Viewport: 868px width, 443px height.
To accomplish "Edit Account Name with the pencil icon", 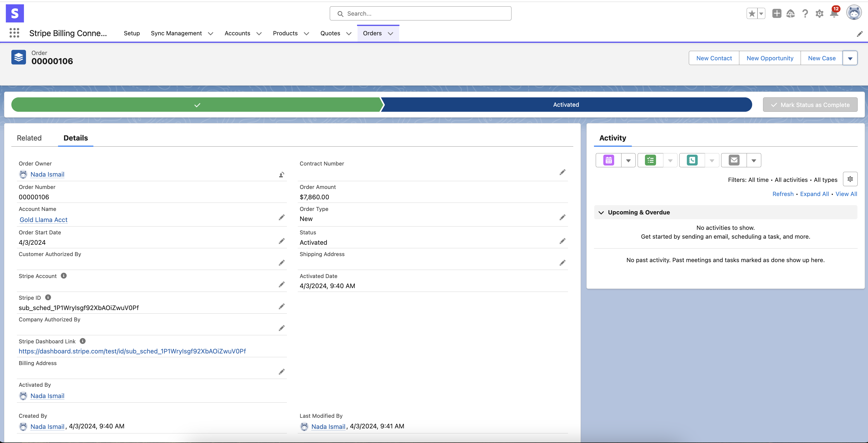I will pyautogui.click(x=282, y=217).
